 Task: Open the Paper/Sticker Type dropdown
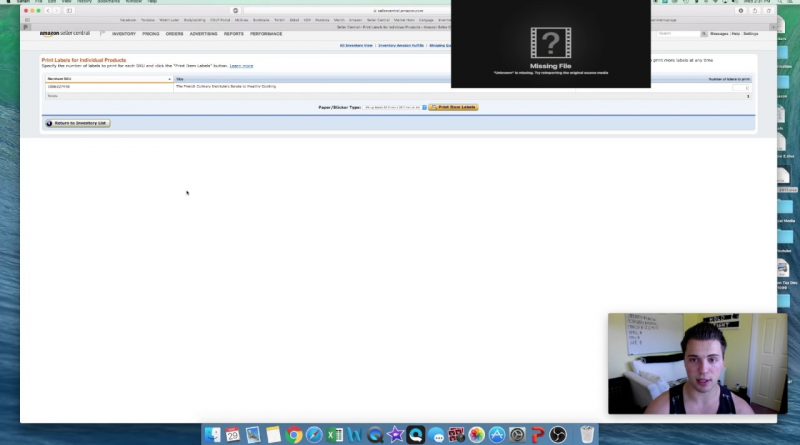(x=394, y=107)
